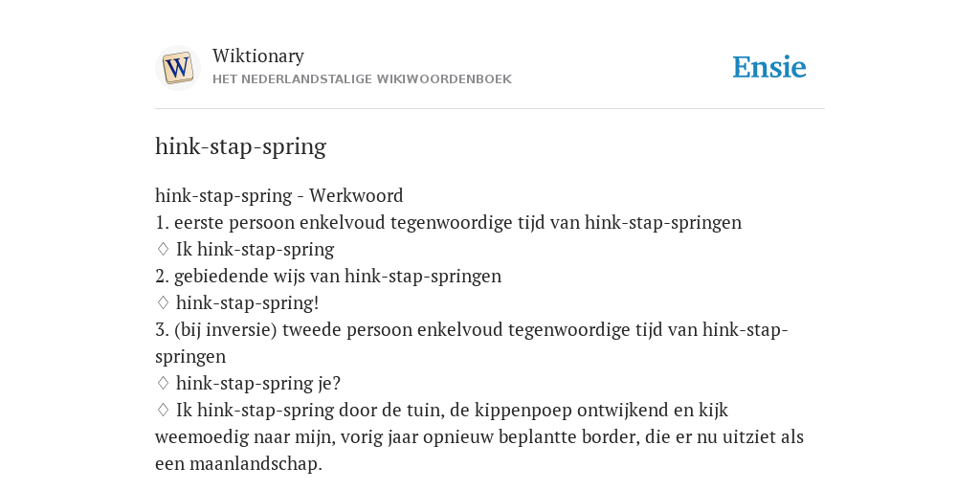Click the word 'maanlandschap' in the last line

click(256, 464)
